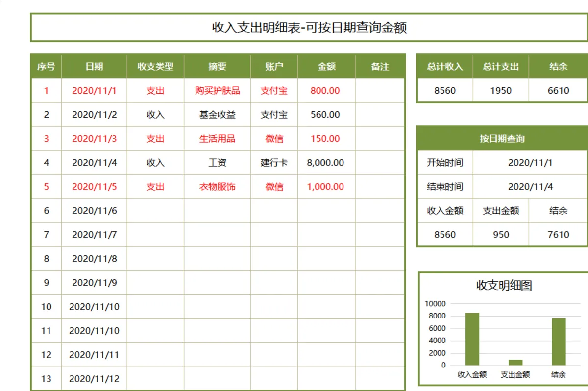This screenshot has width=588, height=391.
Task: Select date cell 2020/11/11
Action: pyautogui.click(x=95, y=355)
